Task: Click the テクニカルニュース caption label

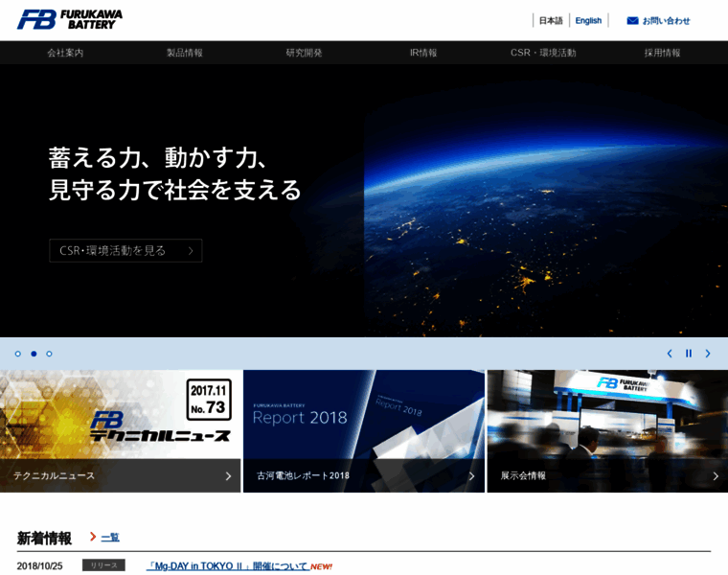Action: tap(54, 475)
